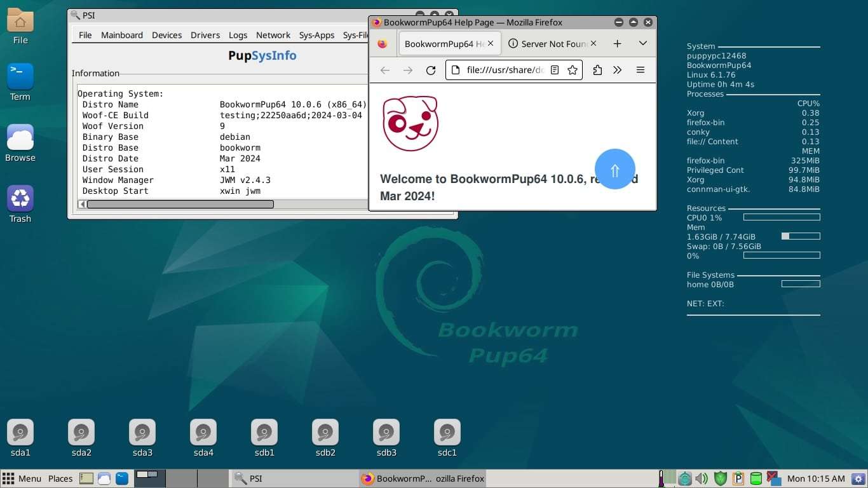This screenshot has height=488, width=868.
Task: Open the Firefox tab list dropdown chevron
Action: pyautogui.click(x=642, y=43)
